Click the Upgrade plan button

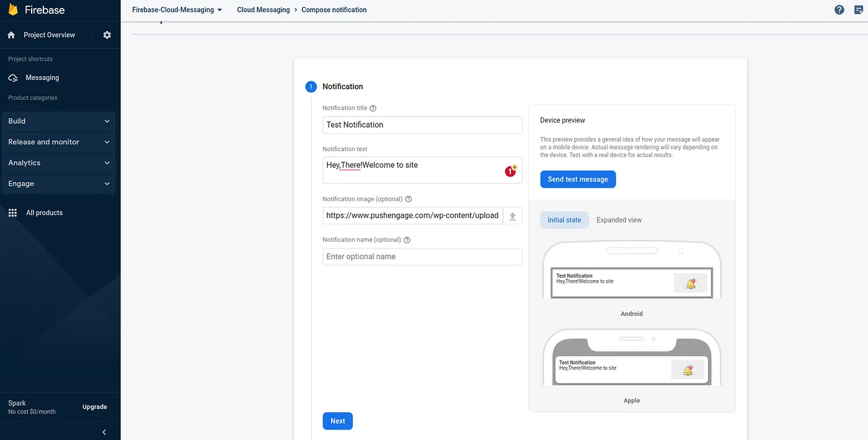95,407
